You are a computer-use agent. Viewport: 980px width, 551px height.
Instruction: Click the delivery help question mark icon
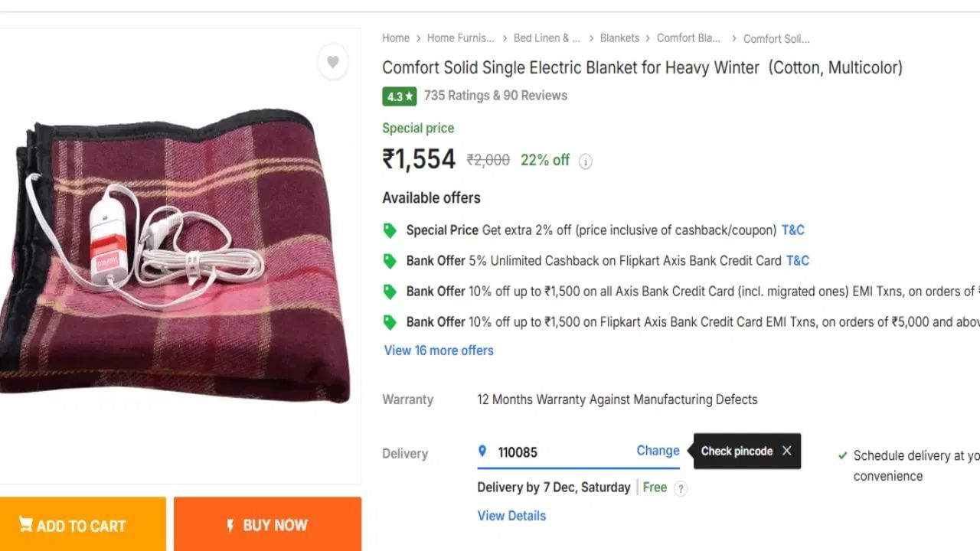(681, 488)
